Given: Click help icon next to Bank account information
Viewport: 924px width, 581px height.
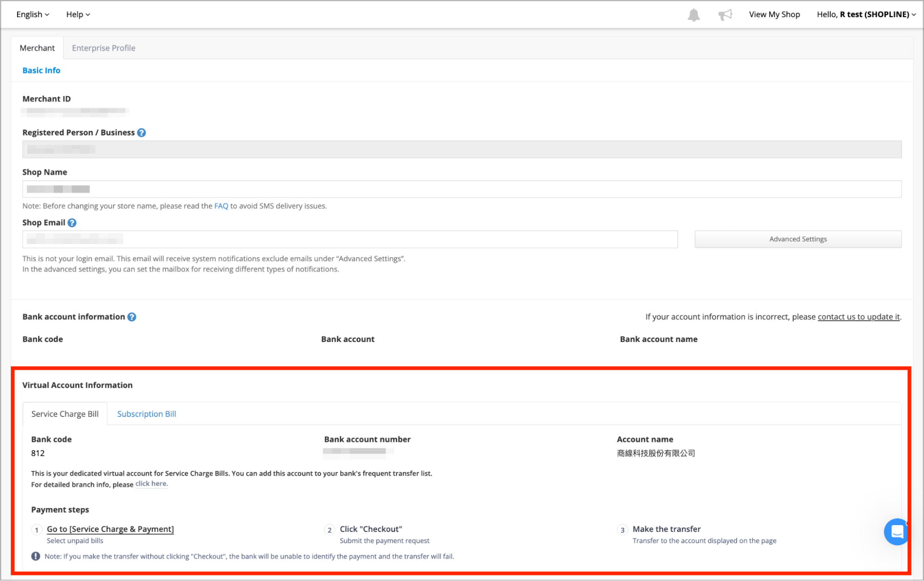Looking at the screenshot, I should click(132, 317).
